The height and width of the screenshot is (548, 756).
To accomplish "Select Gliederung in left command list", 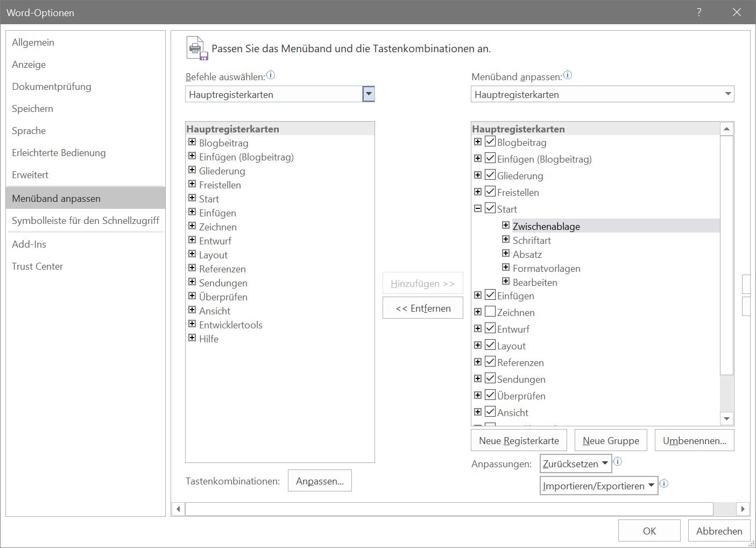I will click(222, 171).
